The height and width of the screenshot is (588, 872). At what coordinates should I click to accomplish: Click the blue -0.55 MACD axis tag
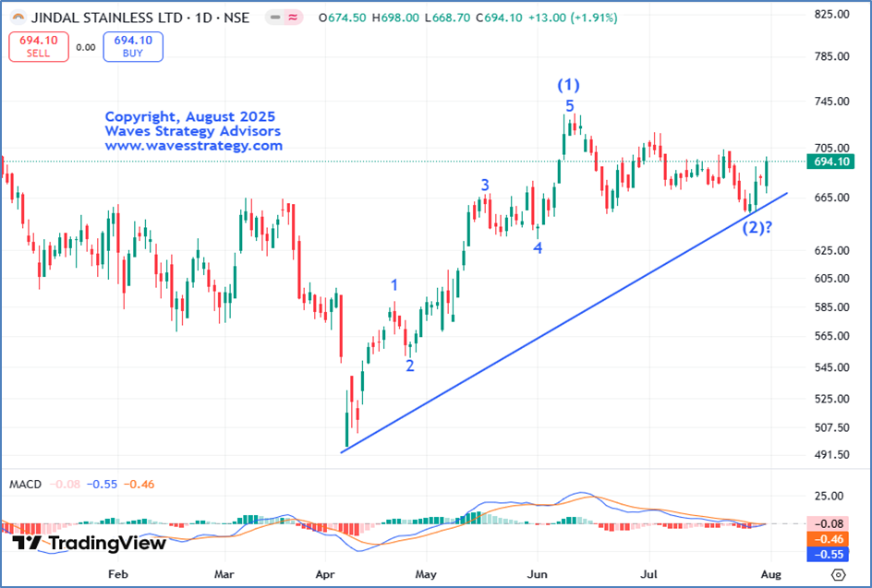click(827, 554)
